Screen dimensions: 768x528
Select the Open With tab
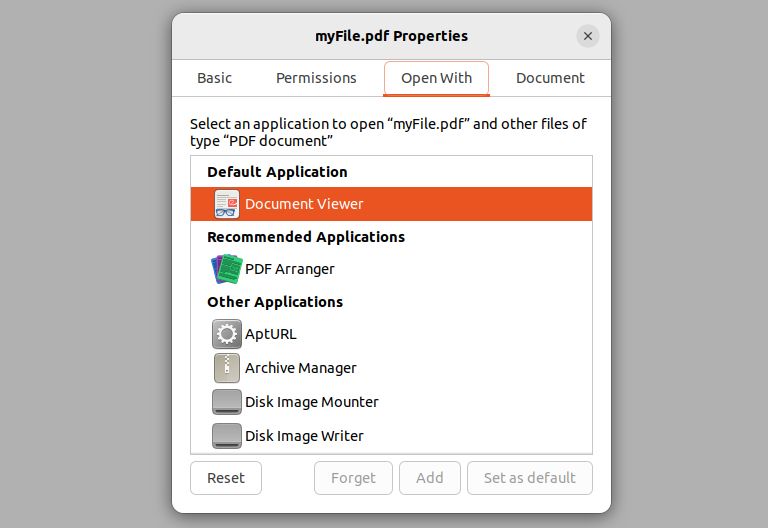coord(436,78)
